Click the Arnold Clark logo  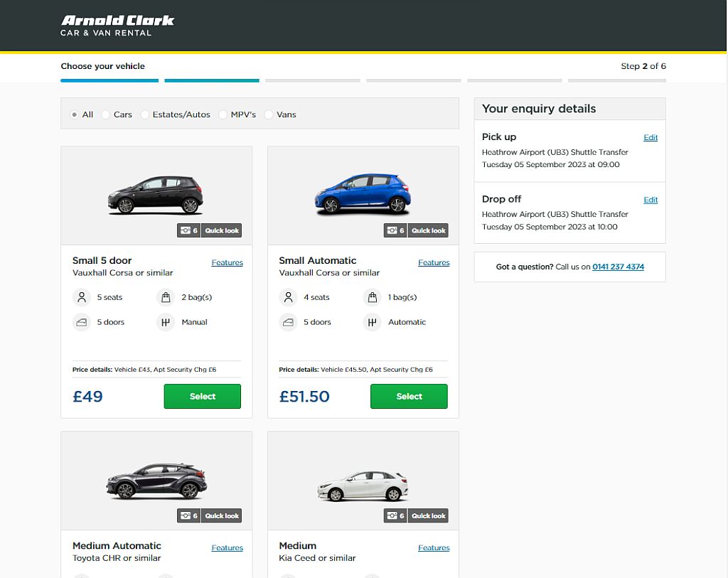(117, 24)
